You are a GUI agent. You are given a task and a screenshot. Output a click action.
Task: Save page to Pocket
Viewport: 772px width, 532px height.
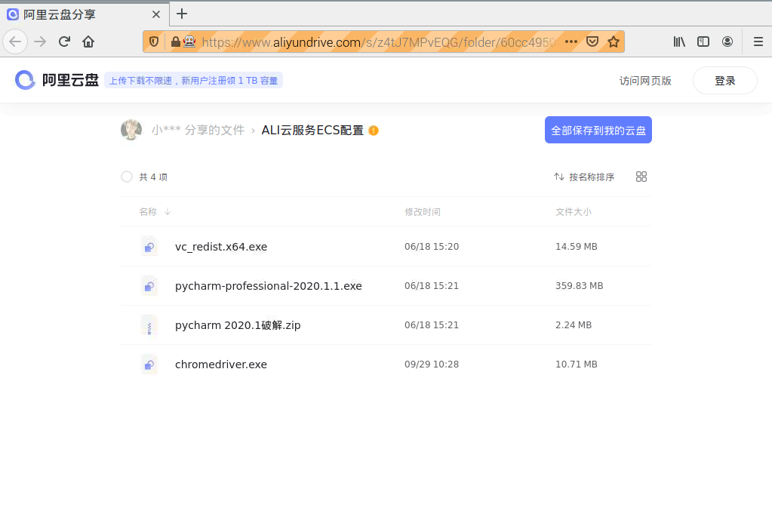[592, 42]
